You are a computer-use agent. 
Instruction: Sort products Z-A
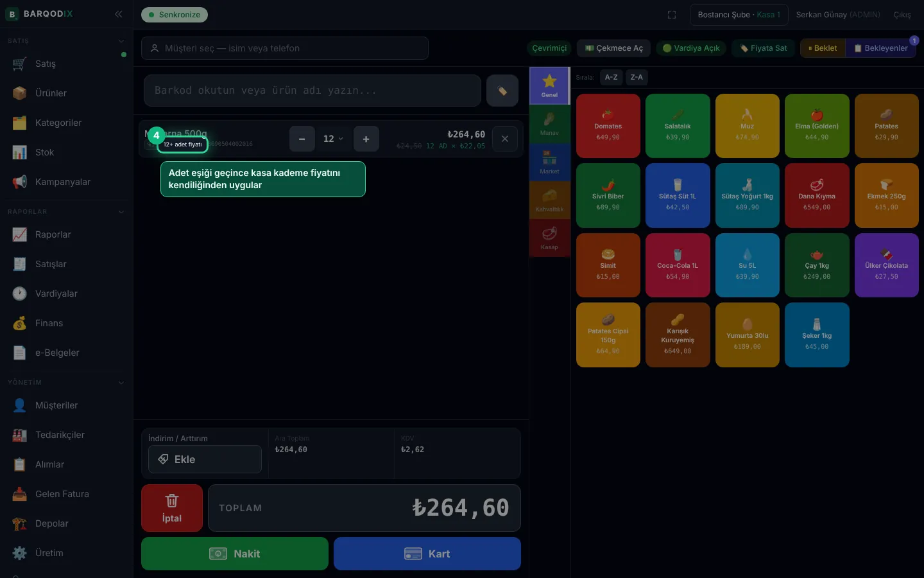[637, 77]
